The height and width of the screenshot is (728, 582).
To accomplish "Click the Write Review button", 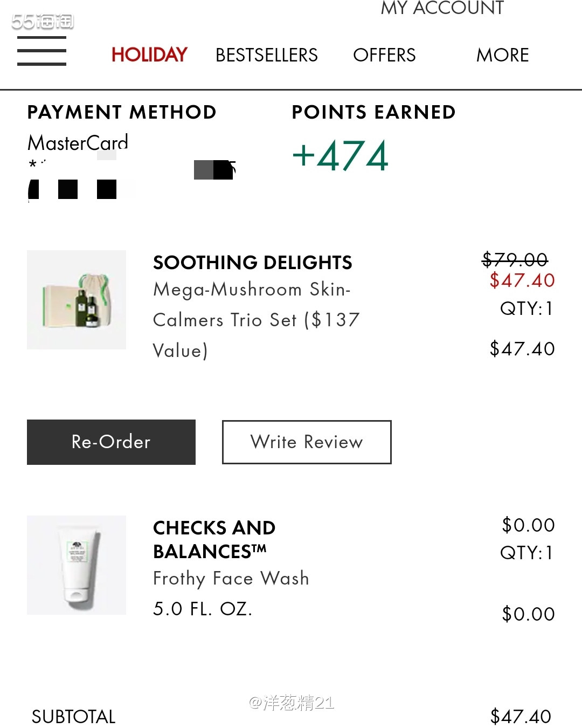I will point(307,442).
